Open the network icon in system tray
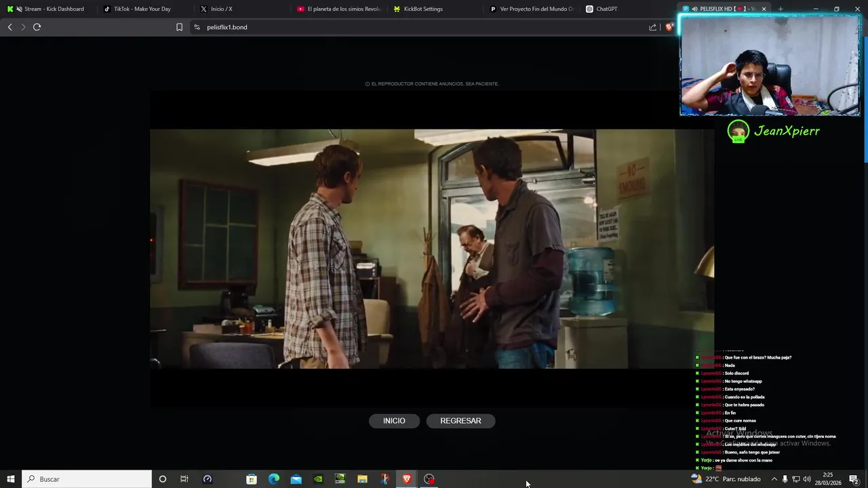The height and width of the screenshot is (488, 868). 796,479
